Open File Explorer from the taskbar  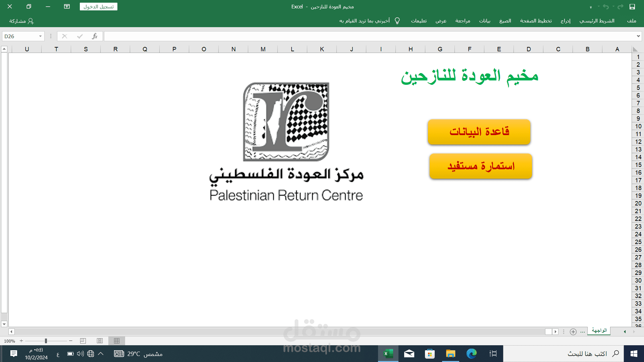pyautogui.click(x=450, y=354)
